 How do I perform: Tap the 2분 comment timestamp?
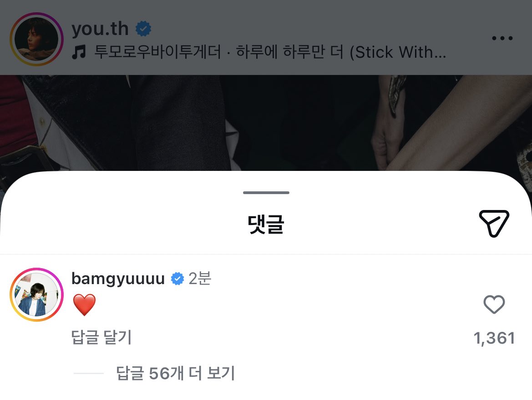click(200, 279)
